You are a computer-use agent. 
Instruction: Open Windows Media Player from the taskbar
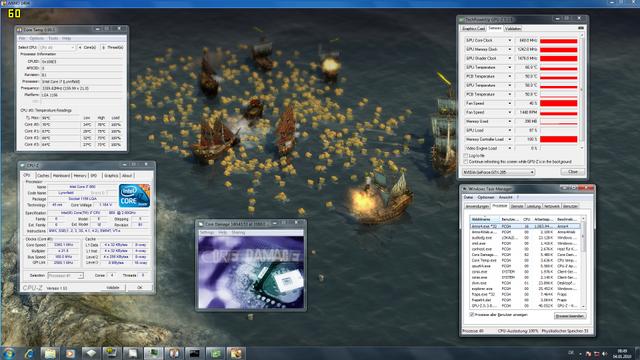(x=70, y=353)
